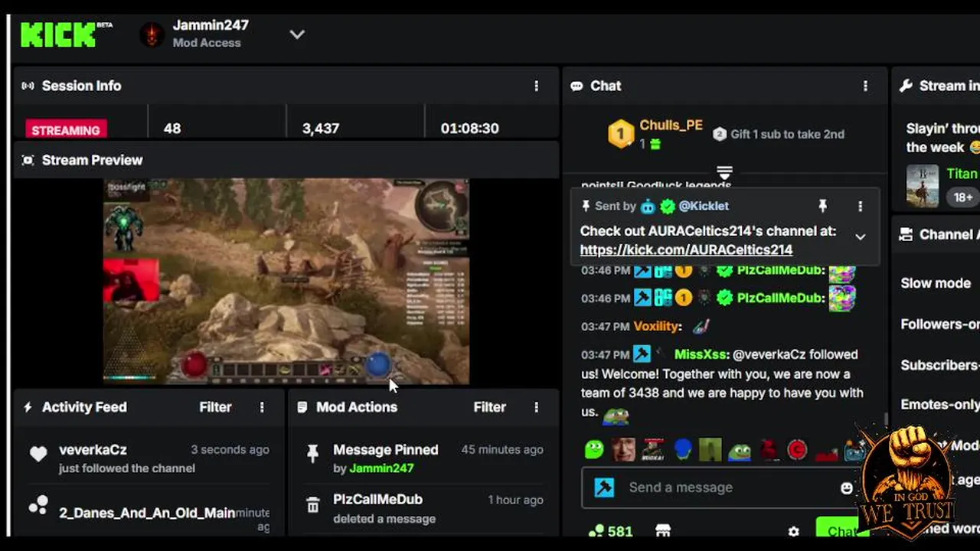Click the Voxility username in chat

656,326
